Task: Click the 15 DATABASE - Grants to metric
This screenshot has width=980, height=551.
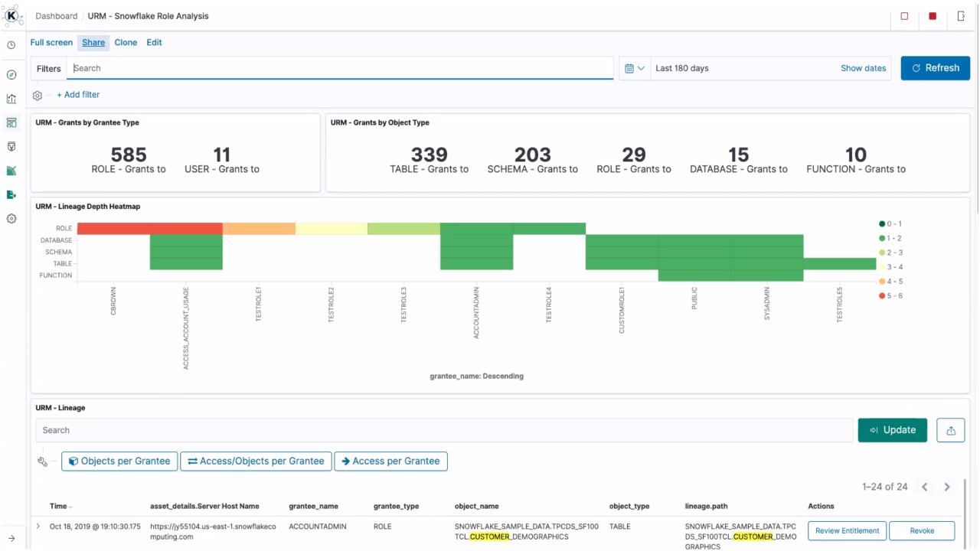Action: 739,160
